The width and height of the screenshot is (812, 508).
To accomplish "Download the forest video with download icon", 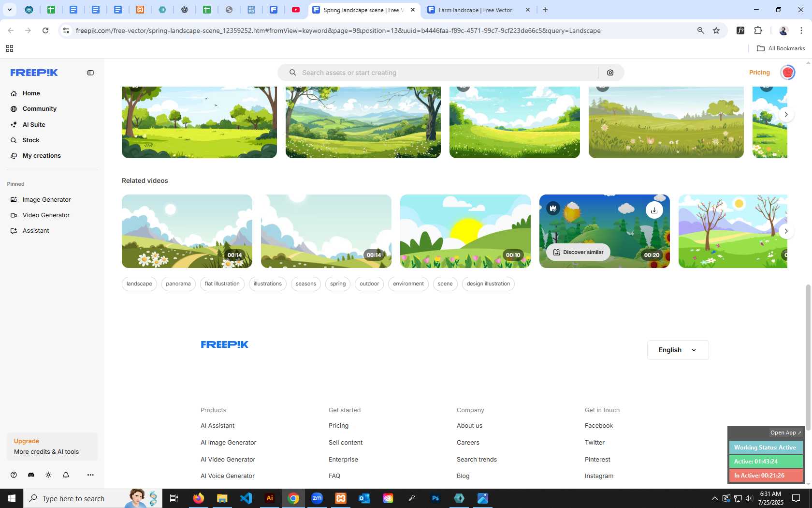I will point(654,210).
